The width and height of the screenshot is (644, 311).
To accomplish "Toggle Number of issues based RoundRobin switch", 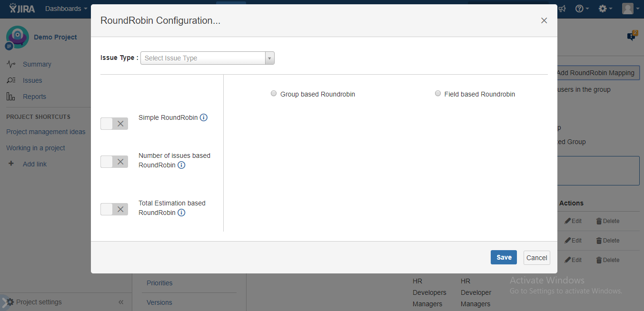I will coord(114,162).
